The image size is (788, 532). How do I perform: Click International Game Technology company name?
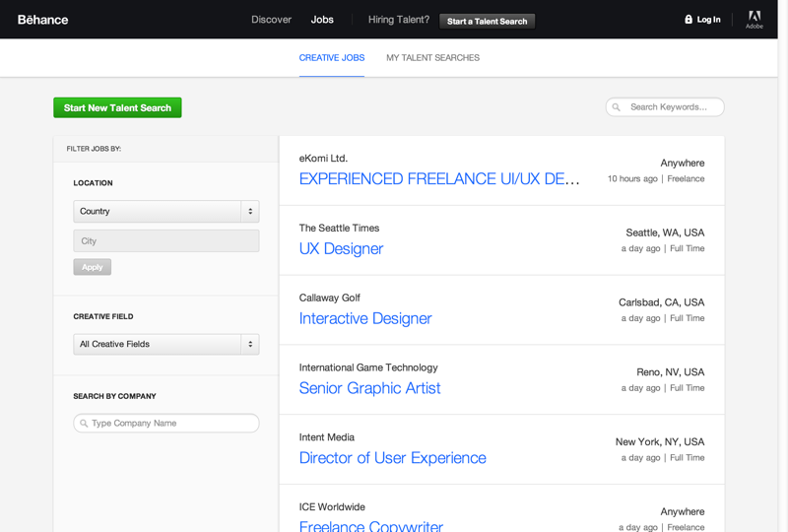coord(368,367)
